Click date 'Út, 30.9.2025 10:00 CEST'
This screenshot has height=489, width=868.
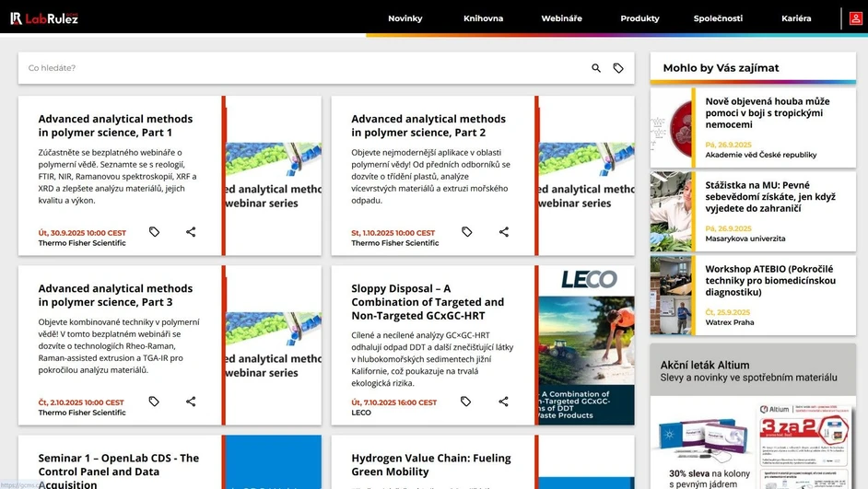click(82, 233)
